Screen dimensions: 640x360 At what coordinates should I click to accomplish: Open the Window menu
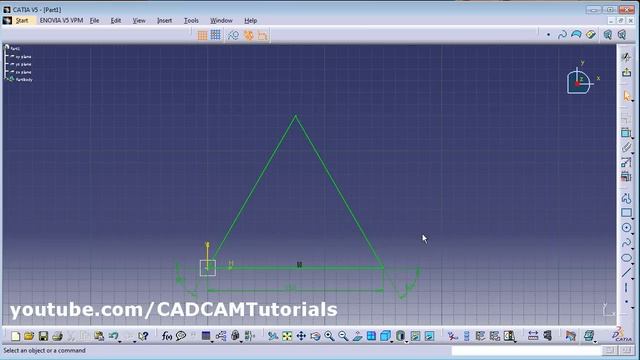[221, 20]
